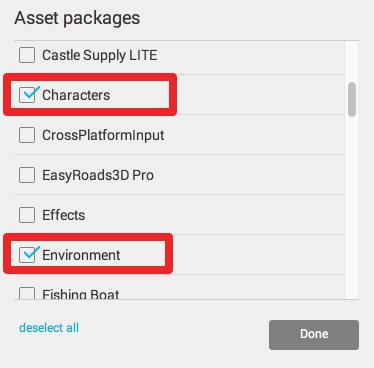Click the Characters package name

76,95
